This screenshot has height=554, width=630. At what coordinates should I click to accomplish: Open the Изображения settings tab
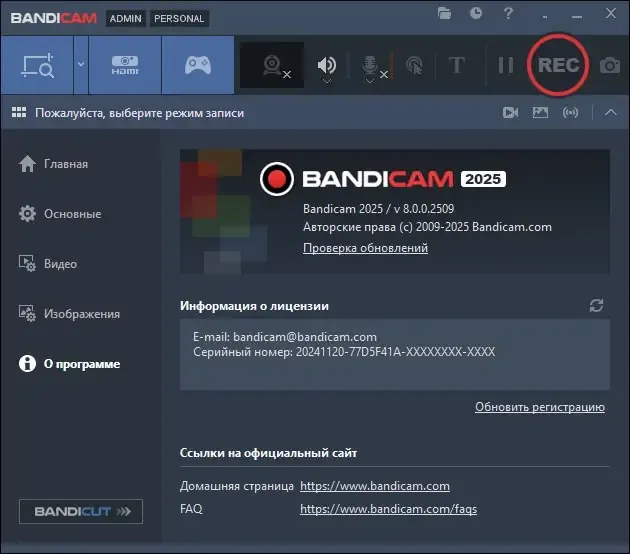(69, 314)
